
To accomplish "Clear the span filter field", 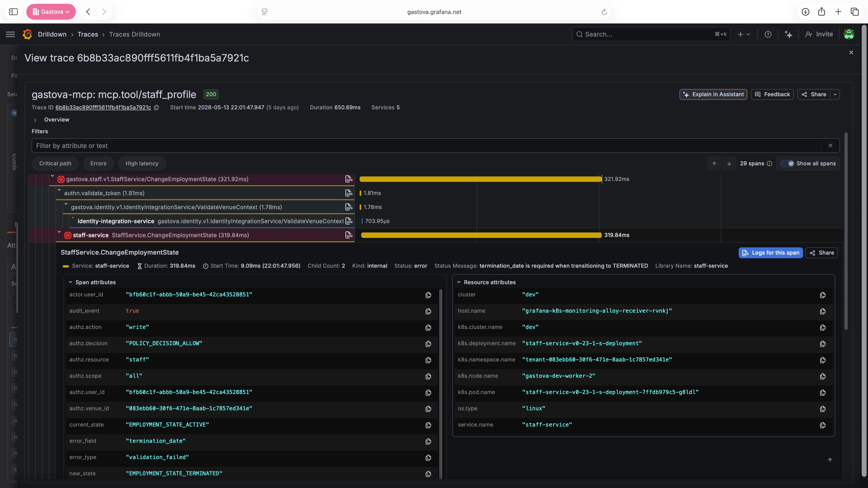I will point(830,145).
